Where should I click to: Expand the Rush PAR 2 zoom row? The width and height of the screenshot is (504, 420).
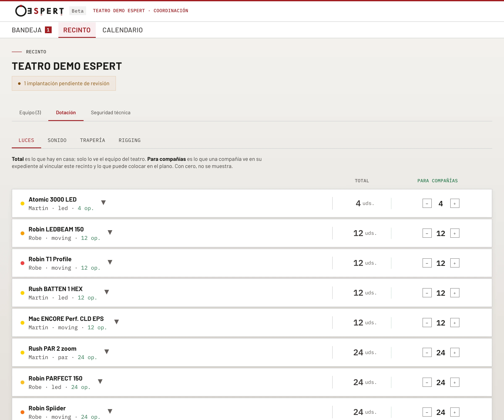click(x=107, y=352)
